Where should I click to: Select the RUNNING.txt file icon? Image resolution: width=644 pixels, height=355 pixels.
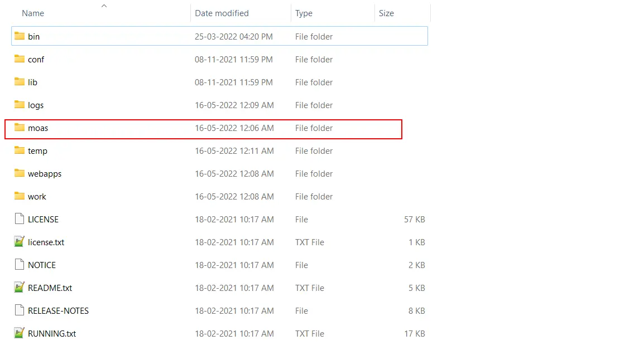[x=18, y=333]
